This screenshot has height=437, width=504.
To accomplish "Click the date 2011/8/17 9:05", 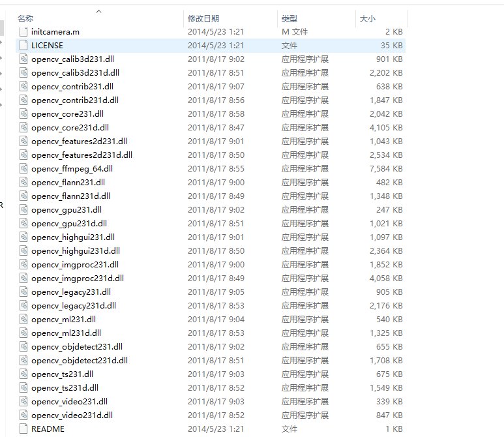I will point(216,292).
